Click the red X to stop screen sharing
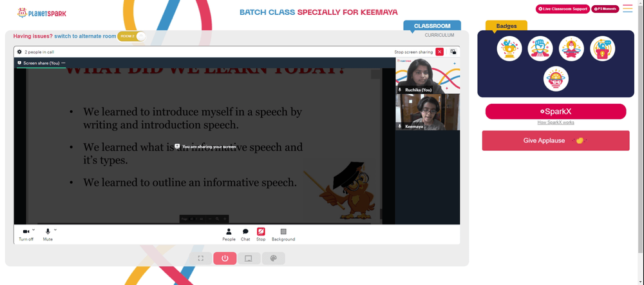 click(x=439, y=52)
